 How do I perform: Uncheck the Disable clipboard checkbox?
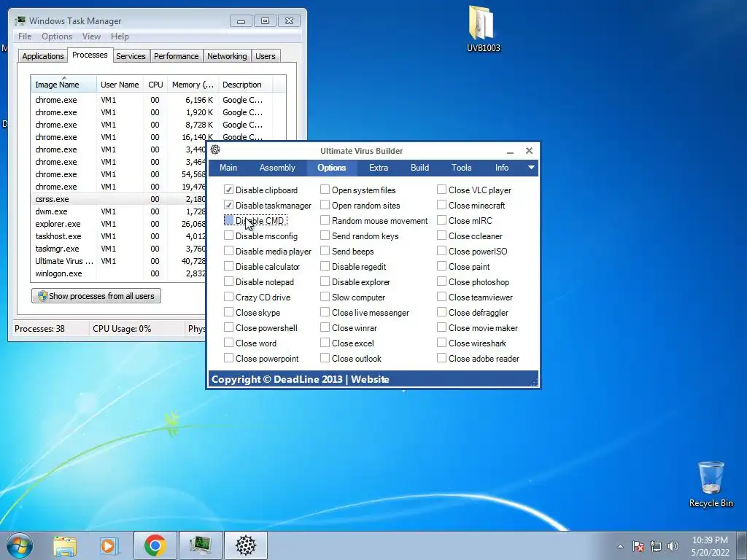coord(228,190)
